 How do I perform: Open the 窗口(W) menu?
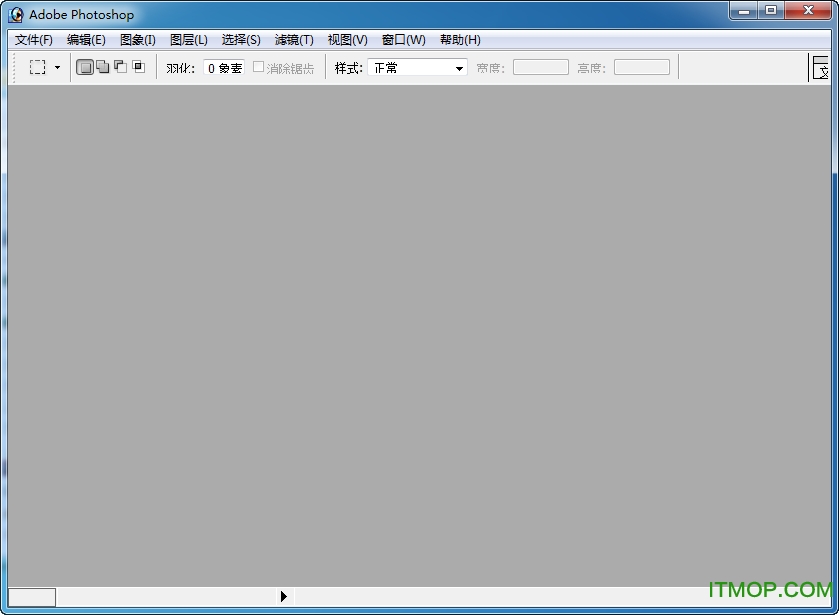[403, 40]
